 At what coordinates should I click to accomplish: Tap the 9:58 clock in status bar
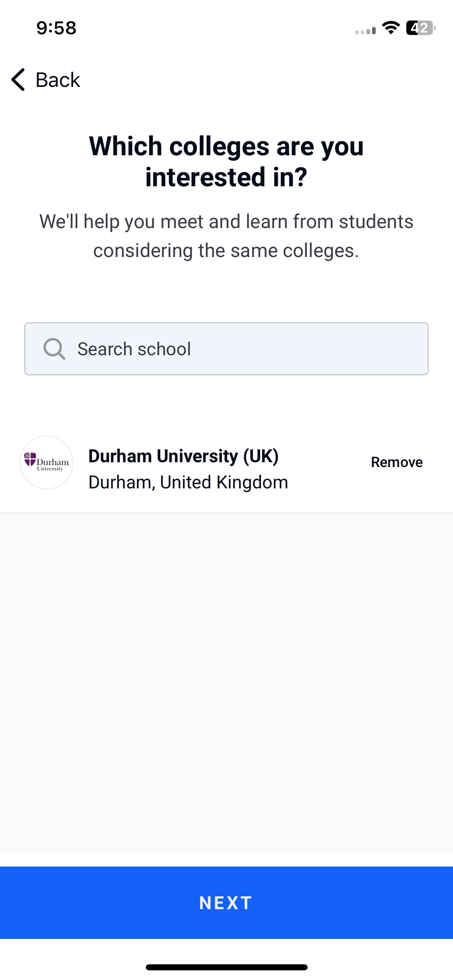[x=56, y=28]
